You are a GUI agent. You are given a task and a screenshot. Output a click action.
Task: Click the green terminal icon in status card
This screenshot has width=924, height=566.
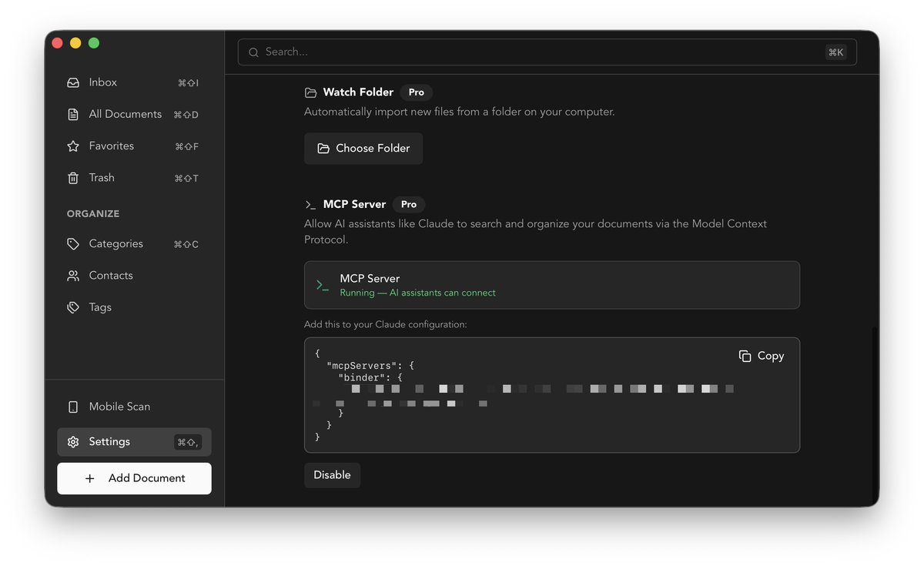pyautogui.click(x=323, y=285)
